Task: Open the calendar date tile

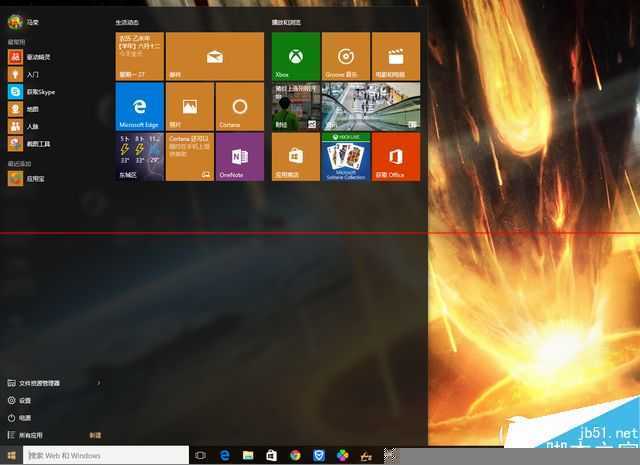Action: point(140,56)
